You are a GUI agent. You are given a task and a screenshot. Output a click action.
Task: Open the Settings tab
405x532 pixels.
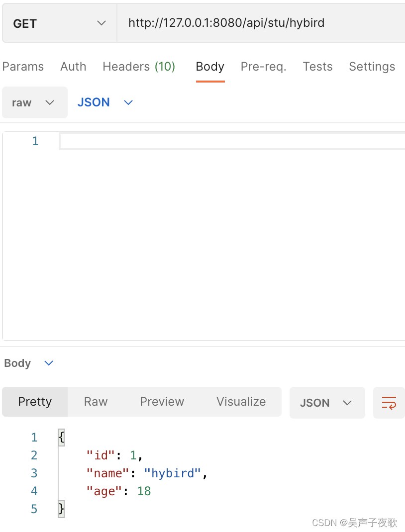[372, 67]
